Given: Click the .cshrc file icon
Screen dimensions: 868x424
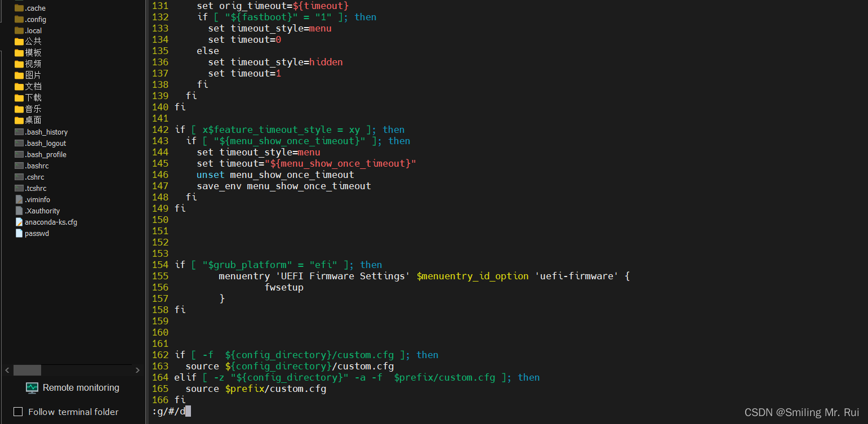Looking at the screenshot, I should point(19,177).
